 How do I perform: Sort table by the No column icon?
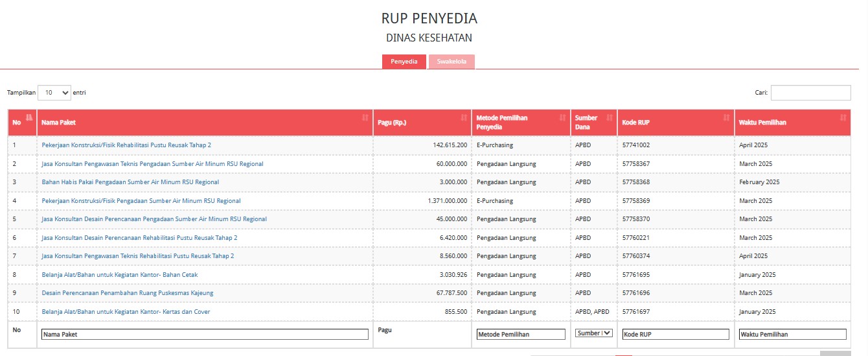coord(29,117)
